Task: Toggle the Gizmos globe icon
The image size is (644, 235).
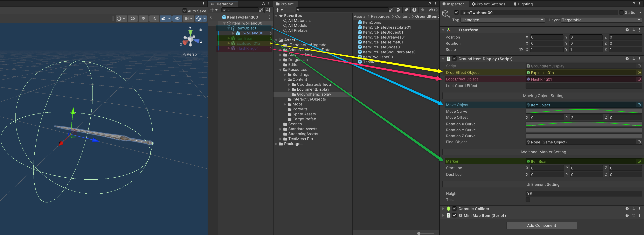Action: (199, 19)
